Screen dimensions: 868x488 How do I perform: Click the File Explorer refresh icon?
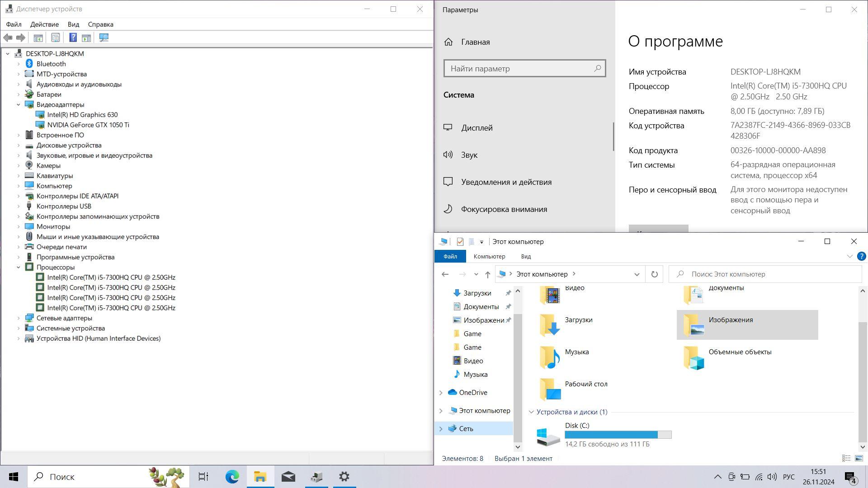pyautogui.click(x=654, y=274)
